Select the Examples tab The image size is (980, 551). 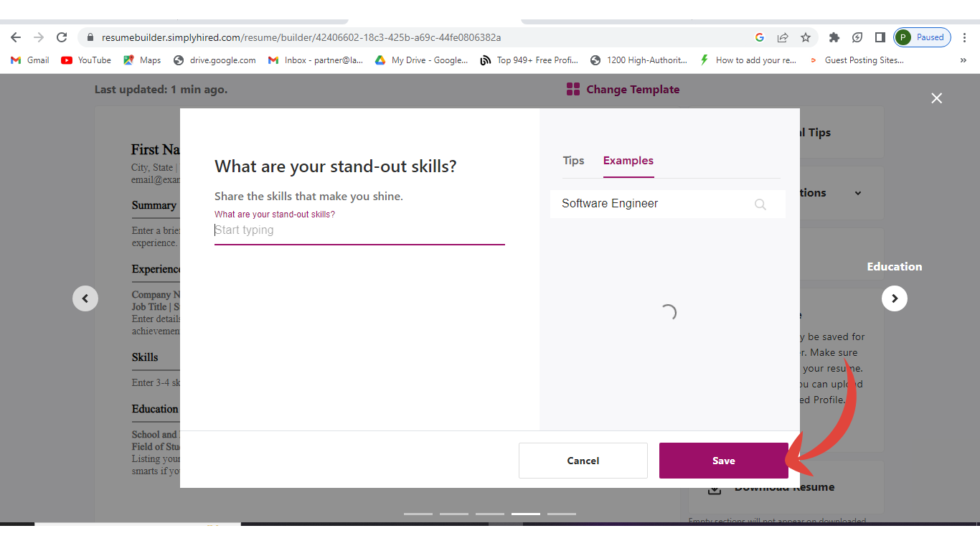tap(628, 161)
